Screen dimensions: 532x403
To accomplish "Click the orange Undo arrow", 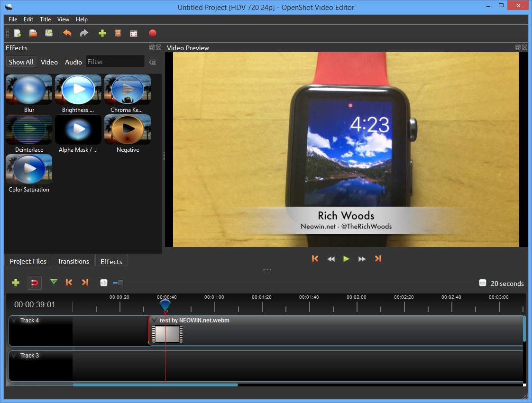I will [67, 33].
